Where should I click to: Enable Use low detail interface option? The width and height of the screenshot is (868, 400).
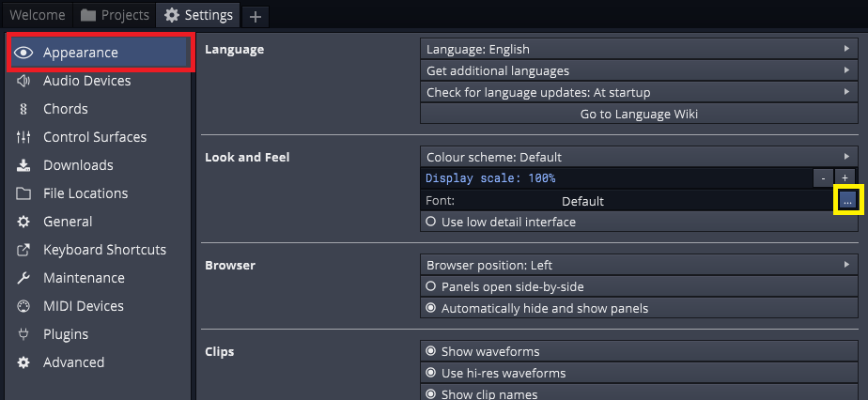click(431, 223)
